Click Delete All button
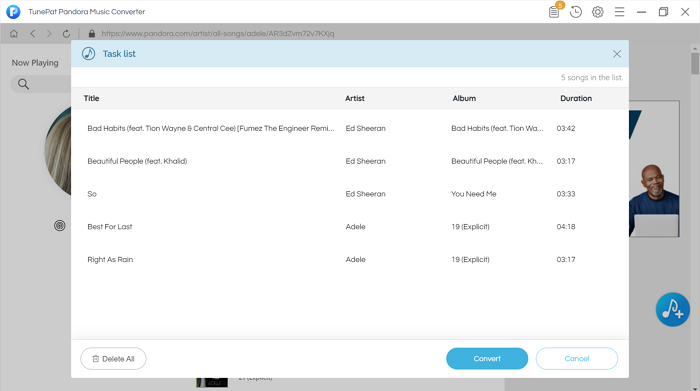The height and width of the screenshot is (391, 700). coord(113,358)
